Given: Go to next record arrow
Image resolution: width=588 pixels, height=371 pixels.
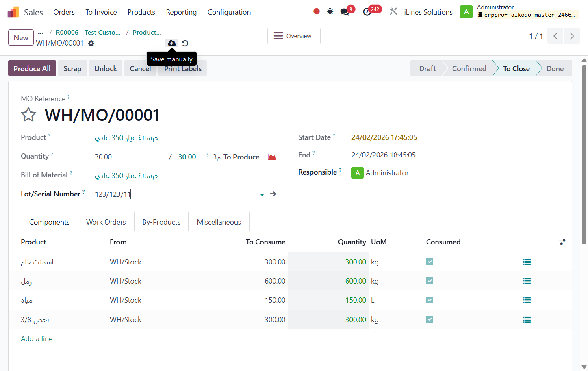Looking at the screenshot, I should [572, 36].
